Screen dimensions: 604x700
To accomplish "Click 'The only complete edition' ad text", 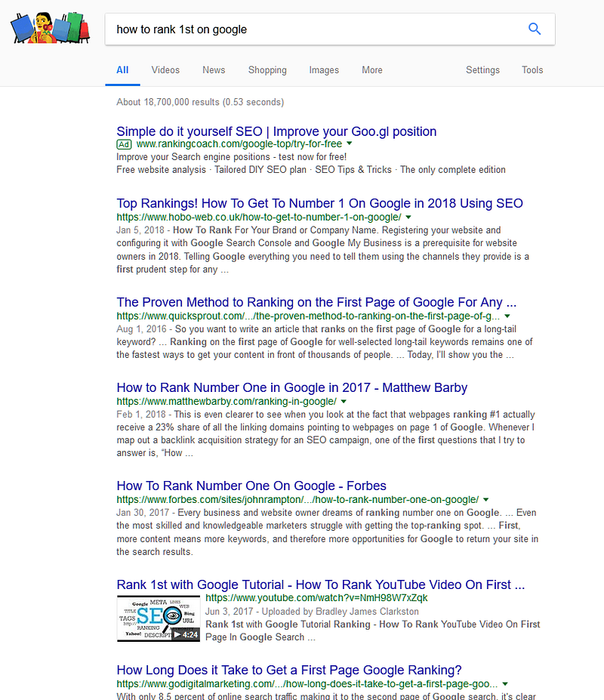I will point(453,170).
